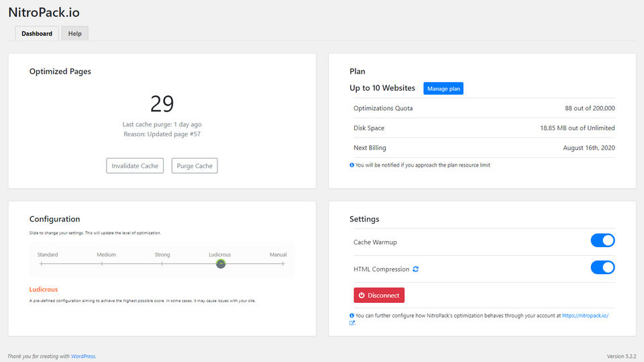Toggle the Cache Warmup switch
This screenshot has width=644, height=362.
click(x=602, y=240)
